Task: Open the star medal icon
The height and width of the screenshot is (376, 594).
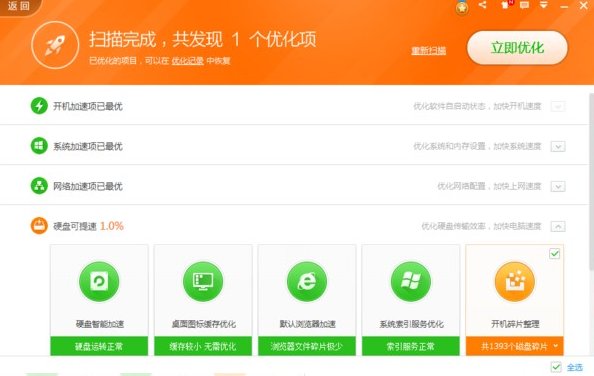Action: pyautogui.click(x=461, y=7)
